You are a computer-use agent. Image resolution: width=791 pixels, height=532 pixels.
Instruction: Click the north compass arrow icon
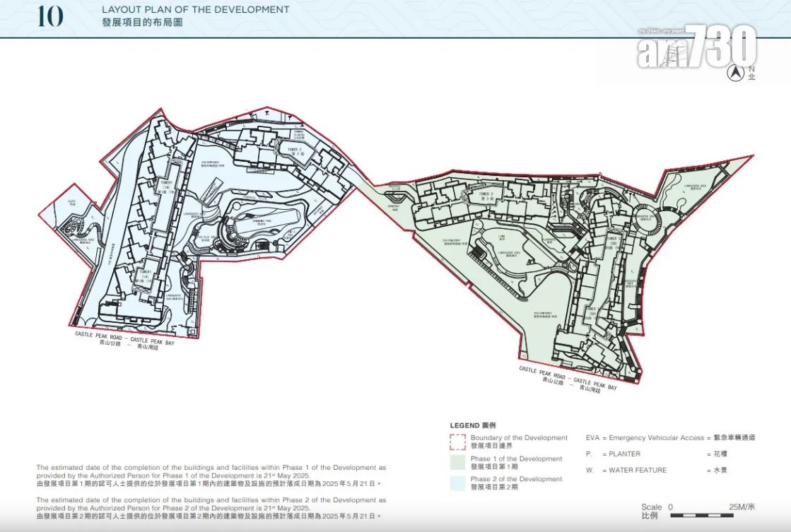(737, 72)
